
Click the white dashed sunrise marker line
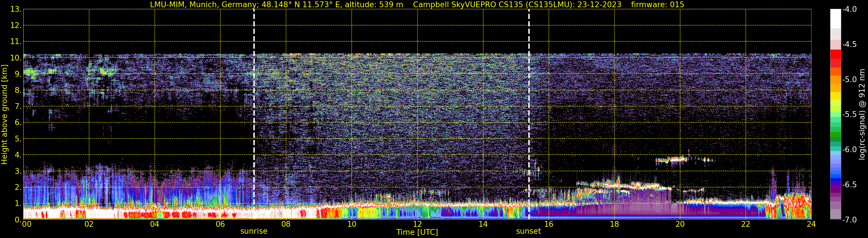tap(254, 114)
